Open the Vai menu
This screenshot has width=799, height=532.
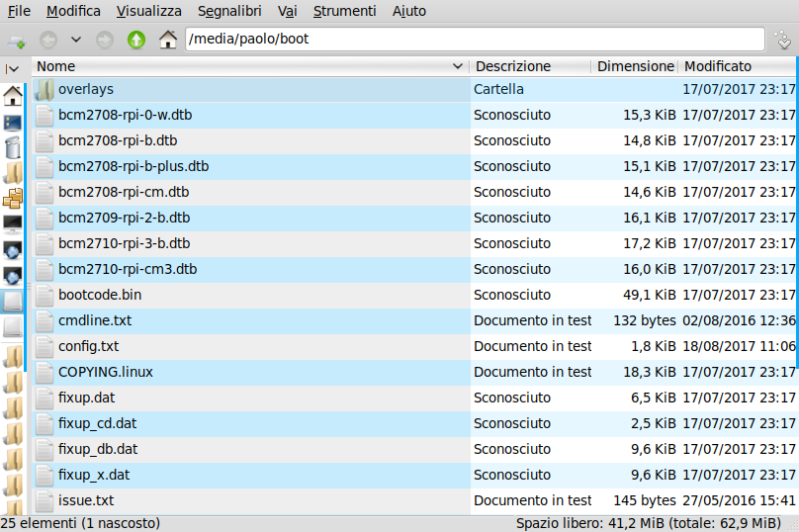pos(288,11)
